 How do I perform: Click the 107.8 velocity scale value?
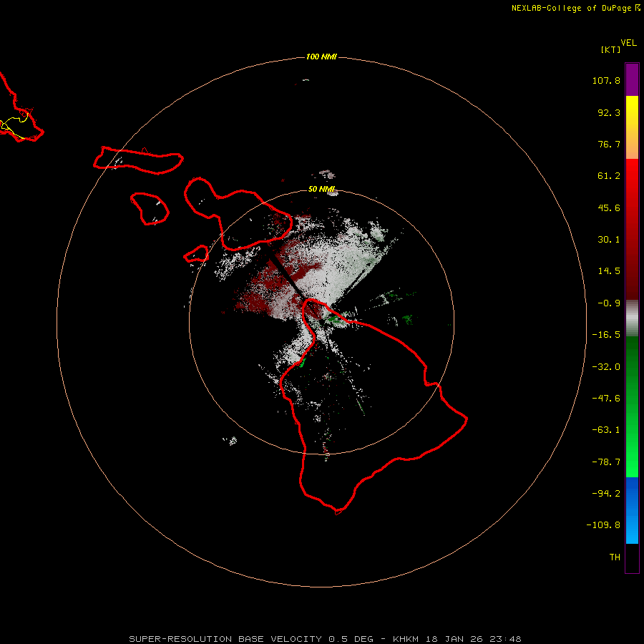(x=606, y=80)
